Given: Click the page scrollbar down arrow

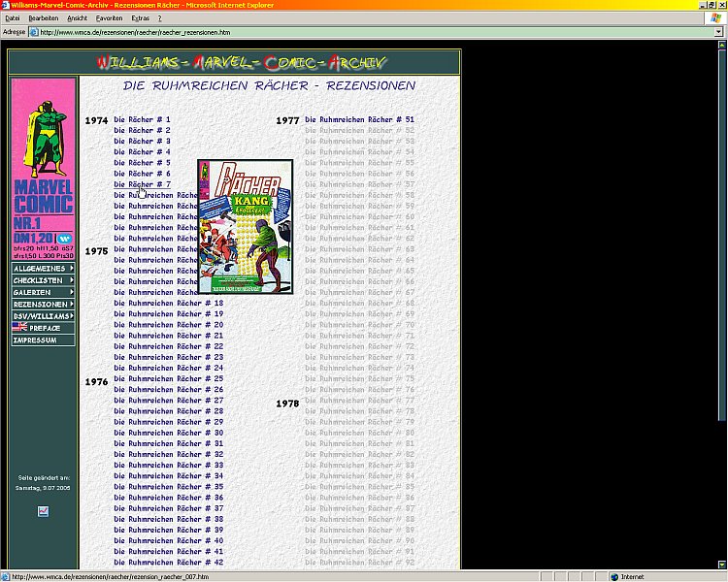Looking at the screenshot, I should 721,565.
